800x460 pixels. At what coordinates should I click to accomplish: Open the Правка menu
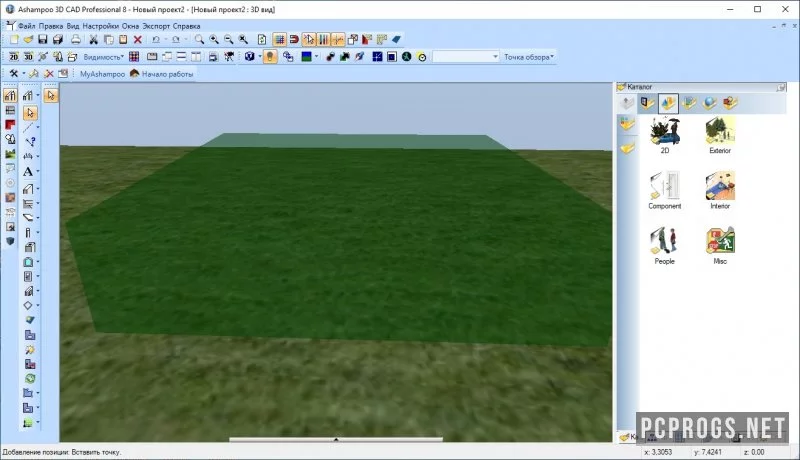[x=51, y=26]
